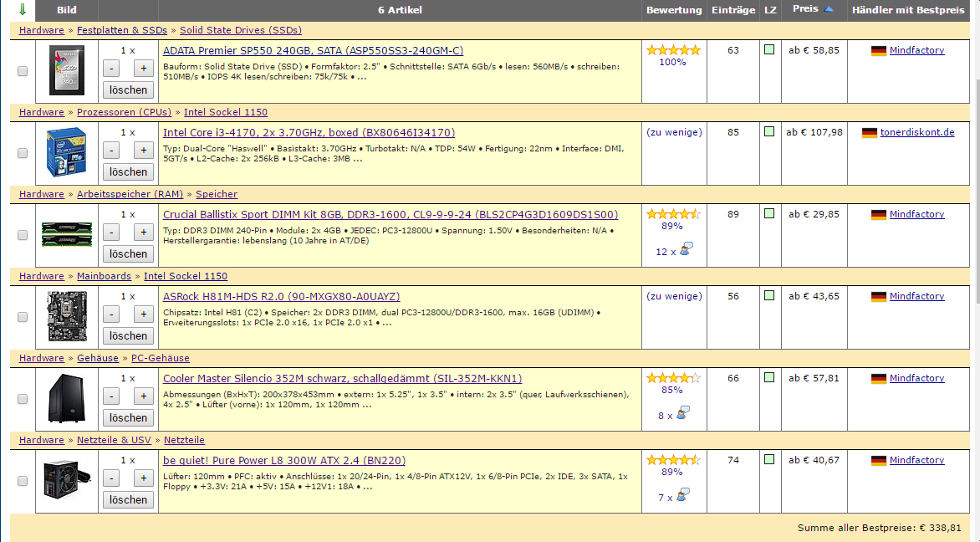Tick the checkbox for Crucial Ballistix Sport

[x=23, y=235]
